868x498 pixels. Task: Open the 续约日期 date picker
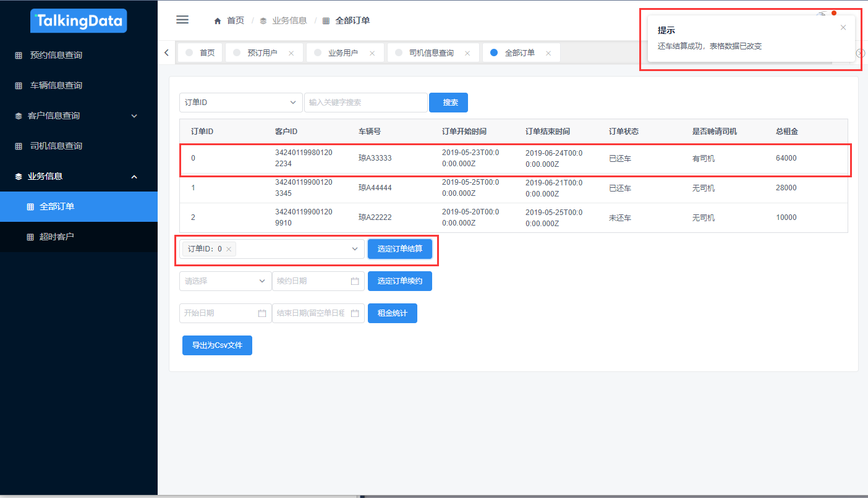(318, 281)
